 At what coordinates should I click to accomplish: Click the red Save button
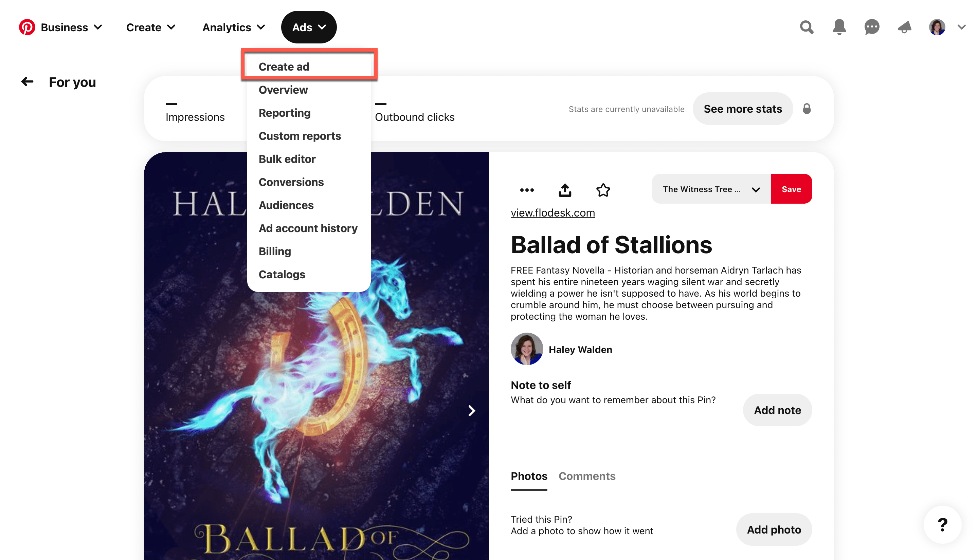click(791, 189)
